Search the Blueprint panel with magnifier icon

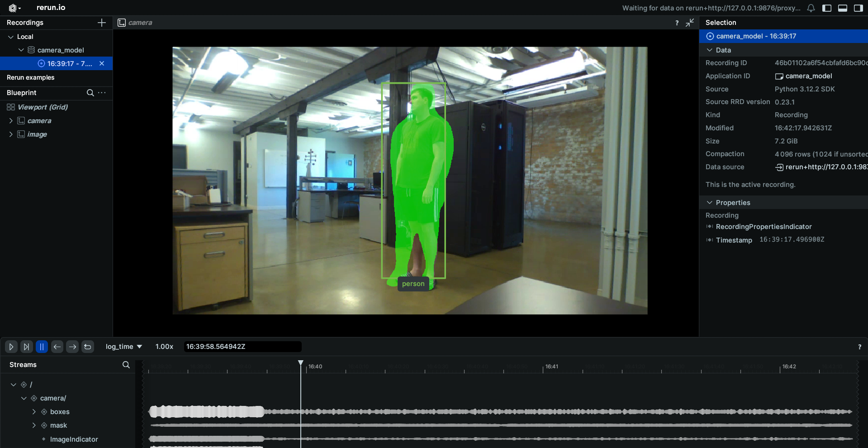[90, 93]
